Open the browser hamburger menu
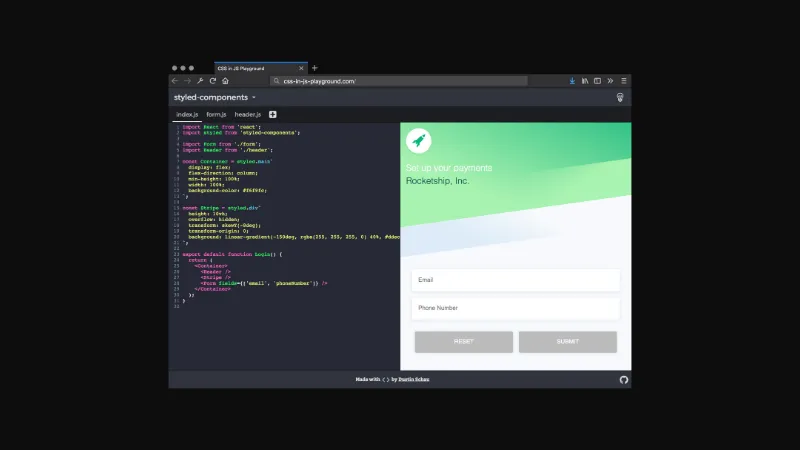Screen dimensions: 800x450 (623, 81)
